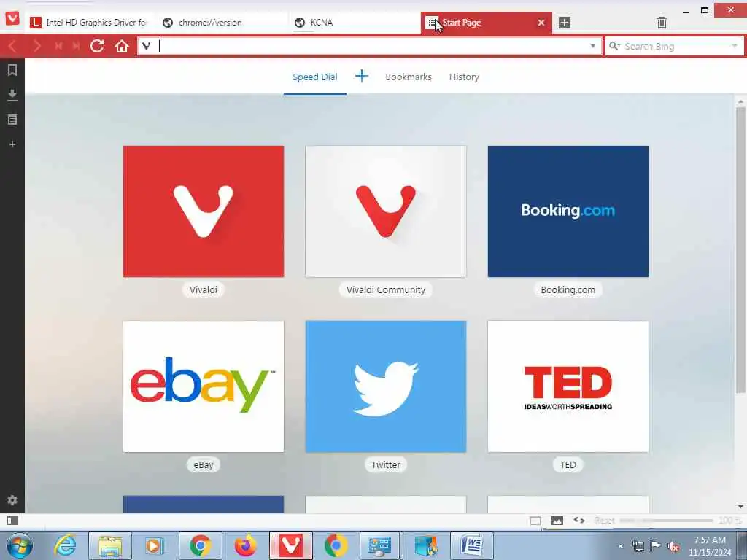Reset page zoom level
The width and height of the screenshot is (747, 560).
[605, 521]
